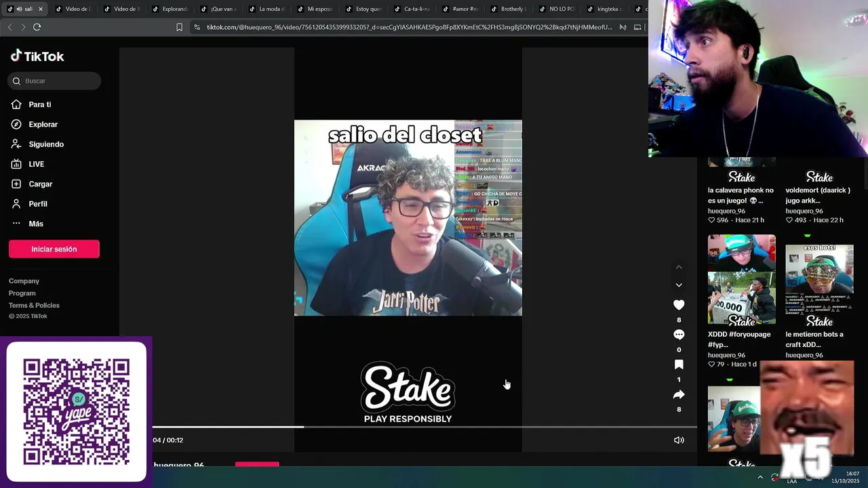Switch to 'Ca-ta-li-na' browser tab
Image resolution: width=868 pixels, height=488 pixels.
[x=411, y=9]
